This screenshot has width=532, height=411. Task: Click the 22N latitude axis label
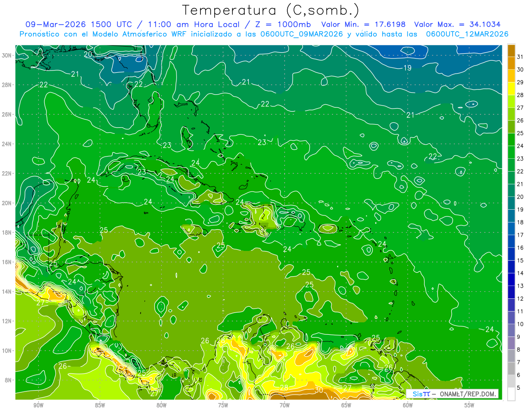[7, 173]
